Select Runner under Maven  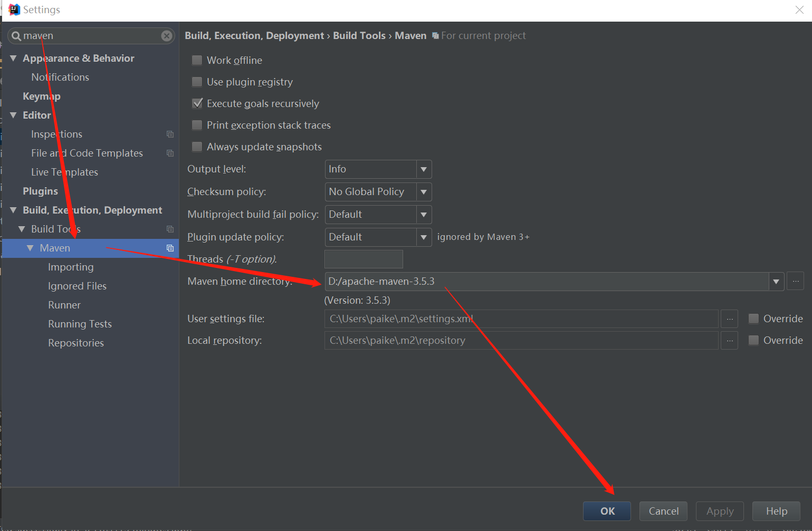[64, 305]
